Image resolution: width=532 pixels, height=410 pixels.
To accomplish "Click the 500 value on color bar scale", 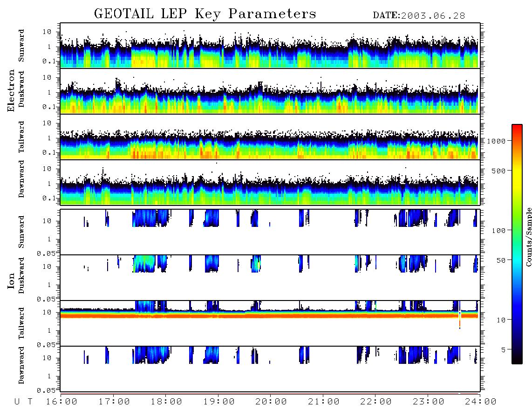I will (x=499, y=171).
